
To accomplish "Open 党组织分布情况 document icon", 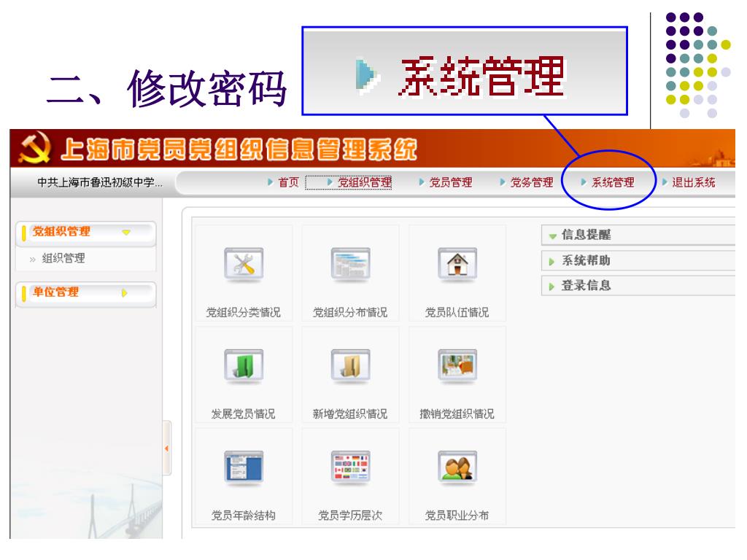I will 350,264.
